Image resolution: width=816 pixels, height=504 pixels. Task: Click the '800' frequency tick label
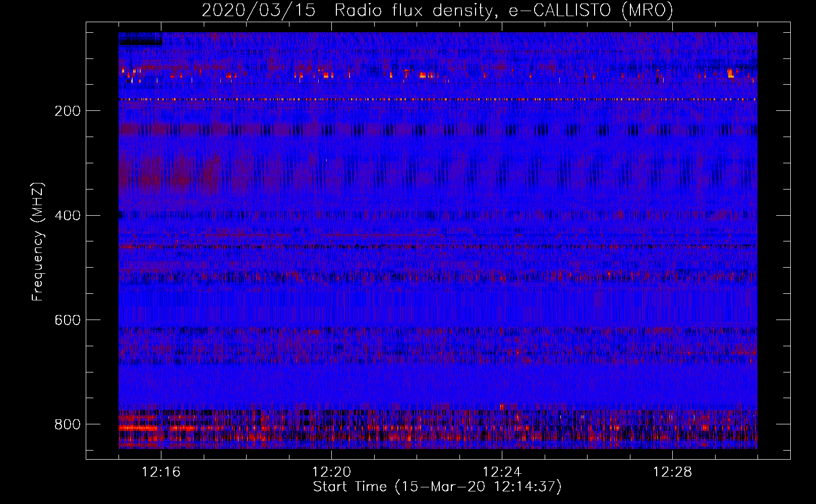68,425
